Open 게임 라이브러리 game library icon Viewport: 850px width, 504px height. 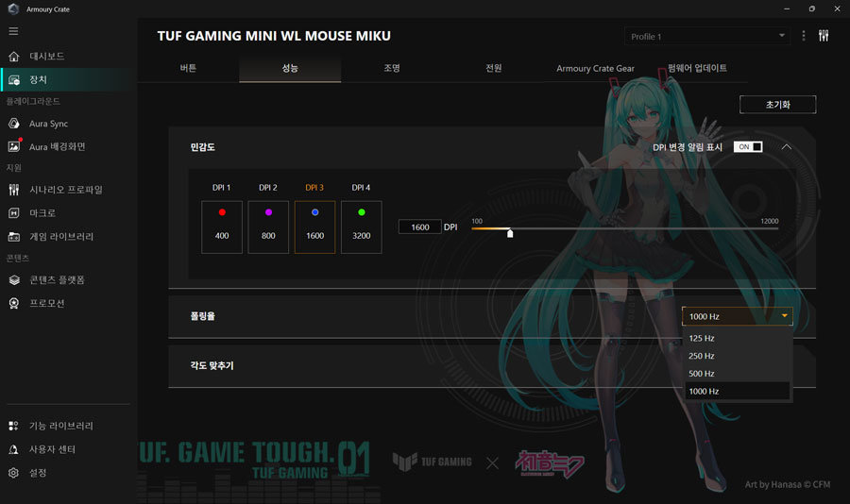[14, 237]
